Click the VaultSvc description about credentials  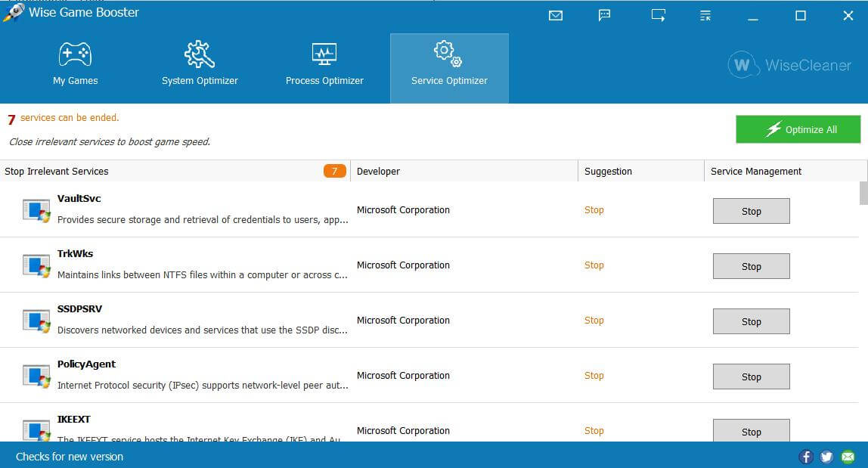pos(203,220)
